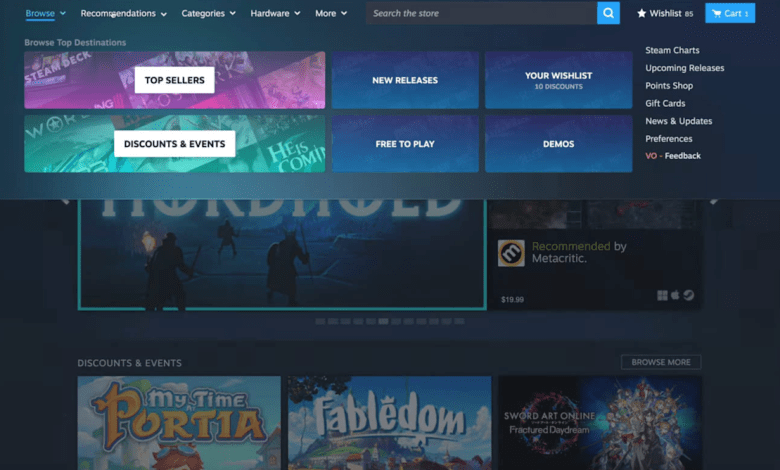The height and width of the screenshot is (470, 780).
Task: Open the More menu
Action: tap(325, 13)
